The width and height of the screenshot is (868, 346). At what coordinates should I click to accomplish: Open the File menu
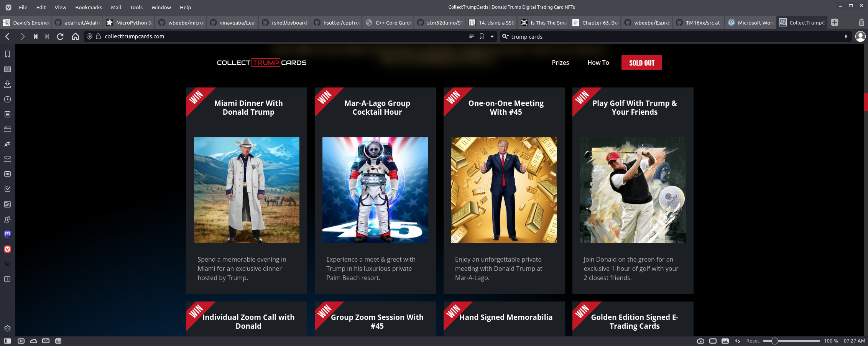[23, 7]
